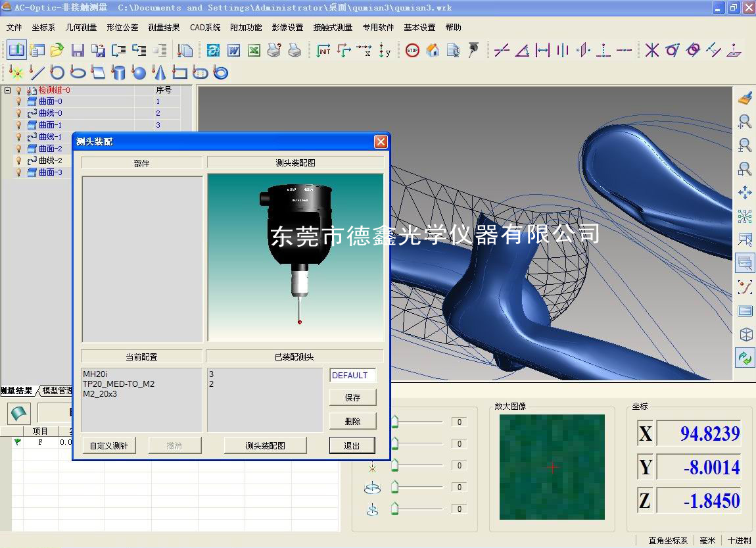Click the bottom light slider handle
This screenshot has width=756, height=548.
pyautogui.click(x=395, y=509)
